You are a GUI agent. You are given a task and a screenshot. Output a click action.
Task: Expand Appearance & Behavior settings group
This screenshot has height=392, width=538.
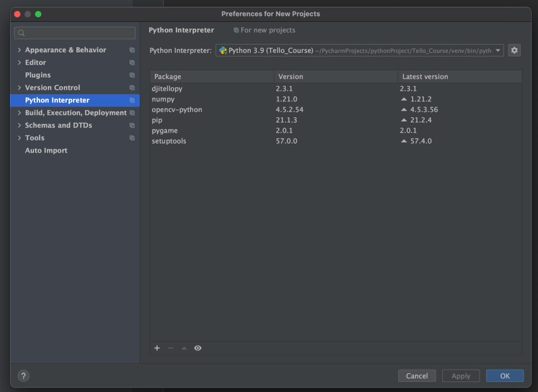pyautogui.click(x=19, y=50)
